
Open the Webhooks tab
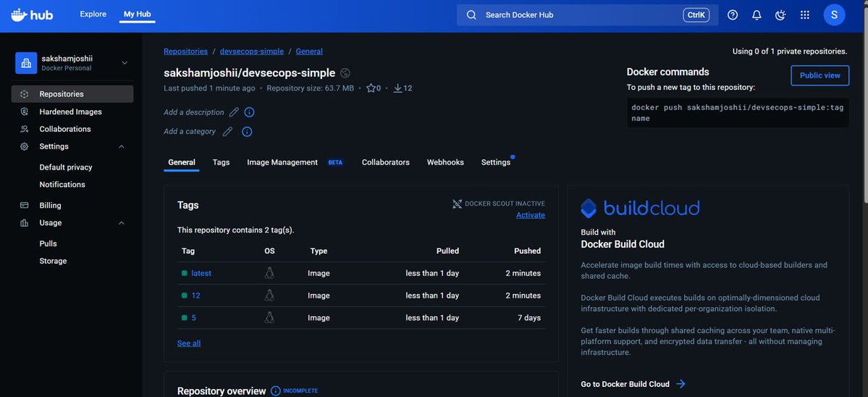[x=445, y=162]
